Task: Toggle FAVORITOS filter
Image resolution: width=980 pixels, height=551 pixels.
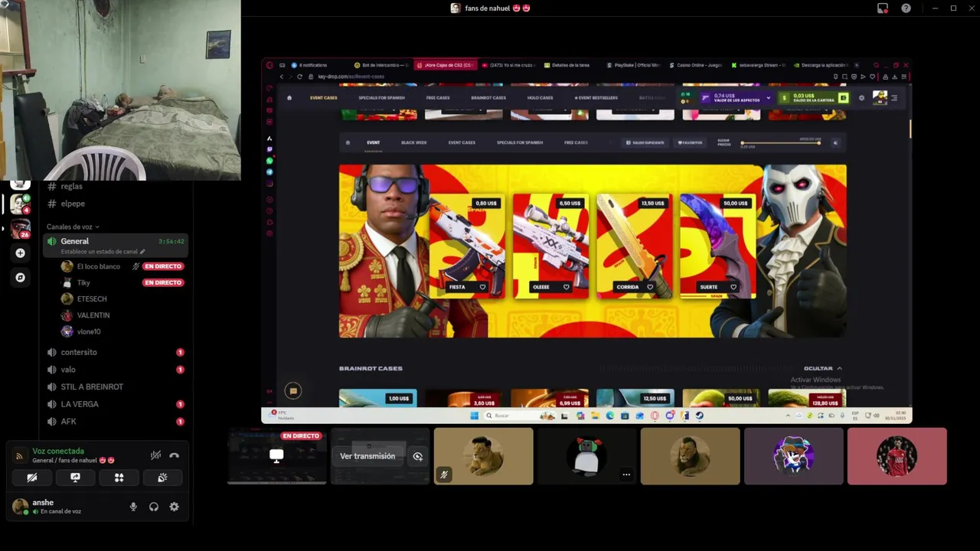Action: click(690, 142)
